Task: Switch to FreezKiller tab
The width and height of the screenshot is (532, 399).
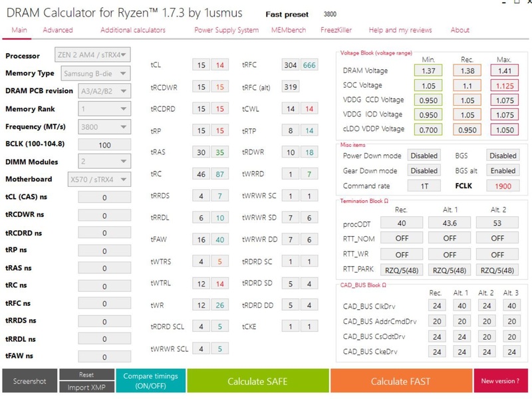Action: (x=336, y=30)
